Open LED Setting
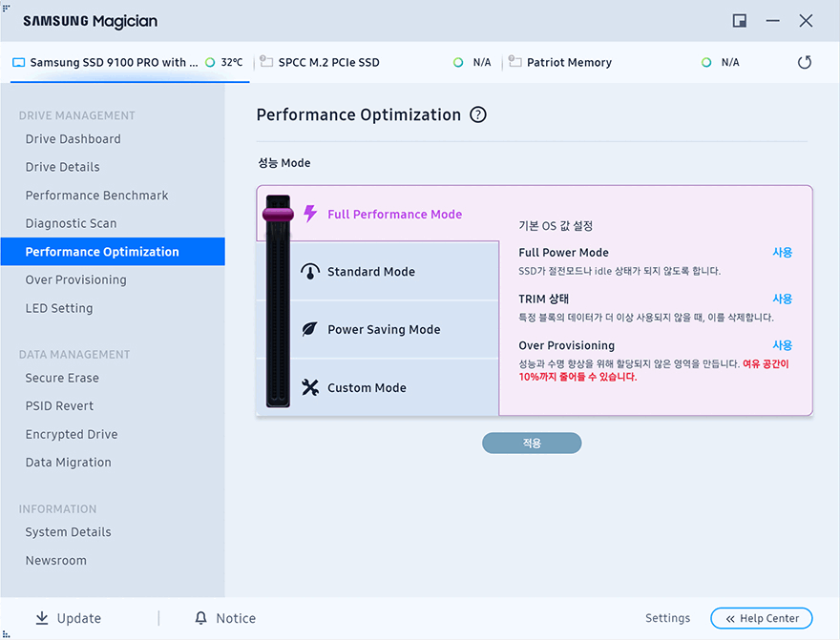This screenshot has width=840, height=640. [x=59, y=308]
